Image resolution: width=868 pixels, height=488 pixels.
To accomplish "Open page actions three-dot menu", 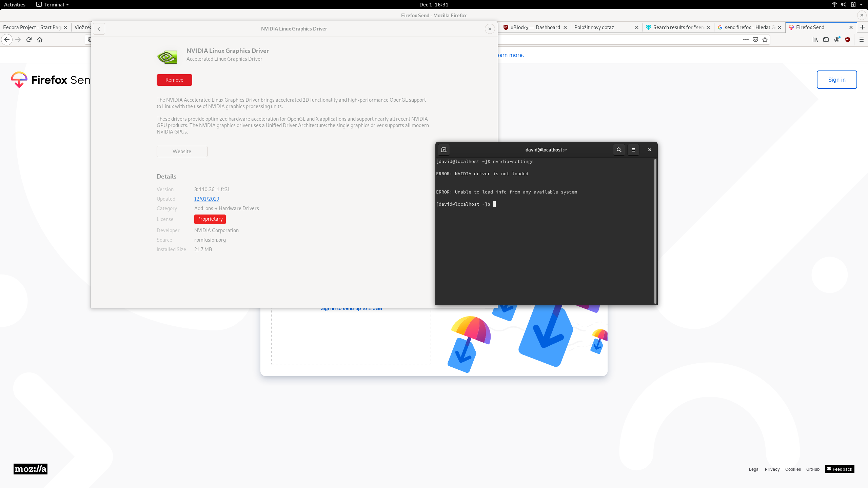I will (x=746, y=40).
